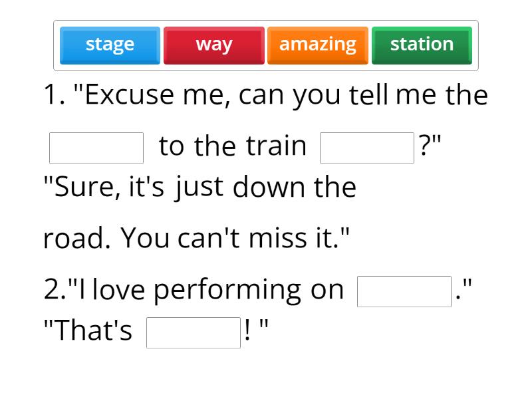
Task: Click sentence 1 beginning with 'Excuse me'
Action: [x=265, y=94]
